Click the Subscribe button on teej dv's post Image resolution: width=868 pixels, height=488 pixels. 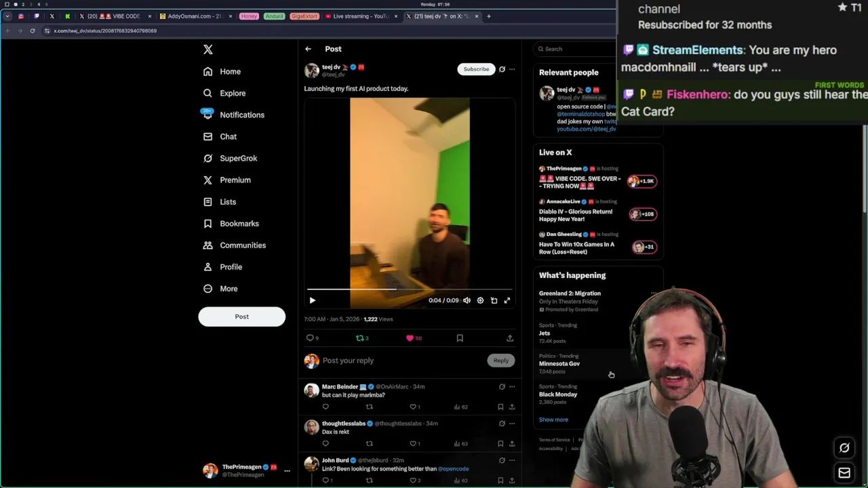click(476, 68)
